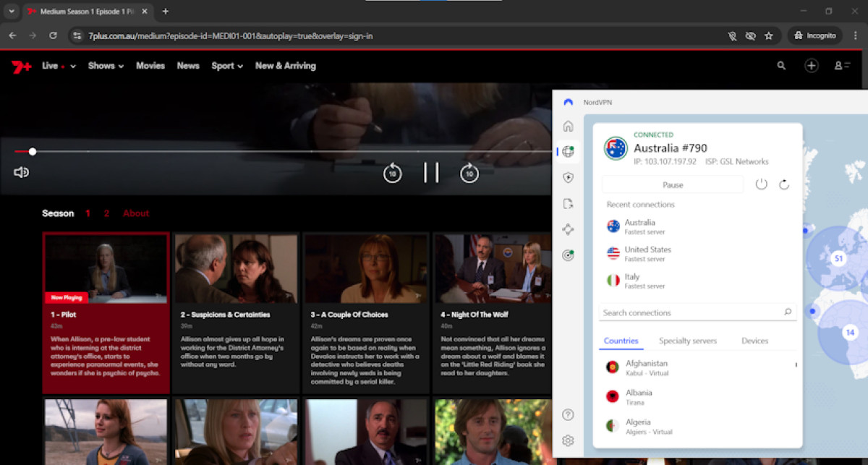The image size is (868, 465).
Task: Select the globe VPN icon in NordVPN sidebar
Action: [568, 152]
